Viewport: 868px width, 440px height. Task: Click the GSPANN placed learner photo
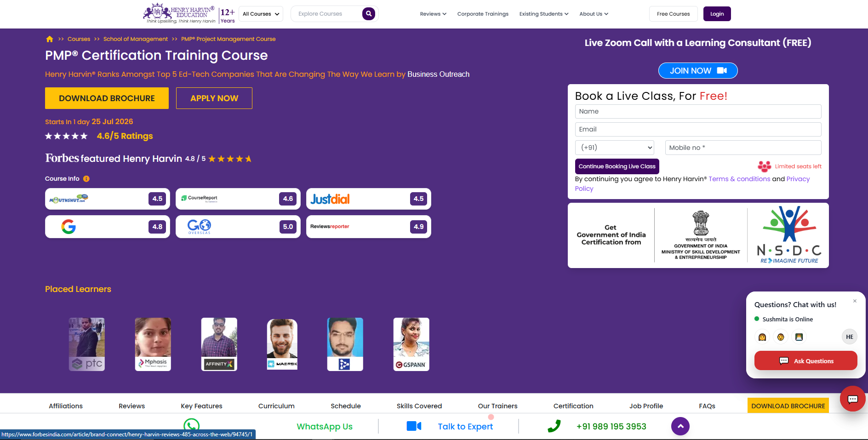411,344
